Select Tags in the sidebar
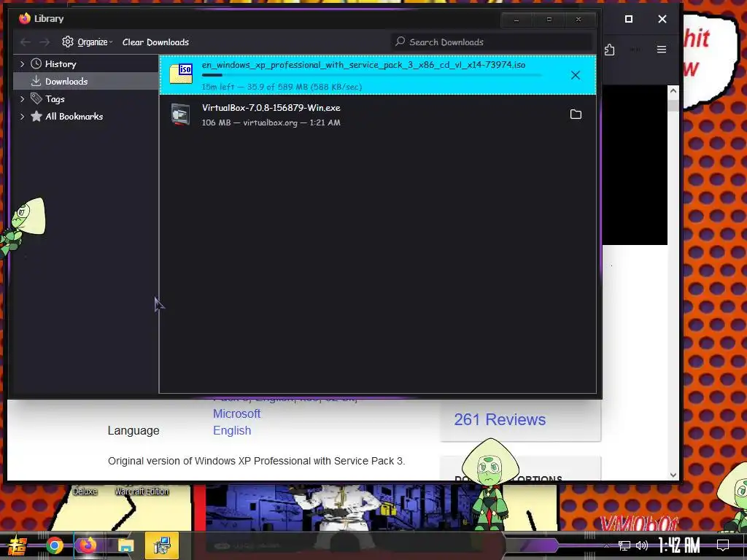The height and width of the screenshot is (560, 747). (55, 99)
